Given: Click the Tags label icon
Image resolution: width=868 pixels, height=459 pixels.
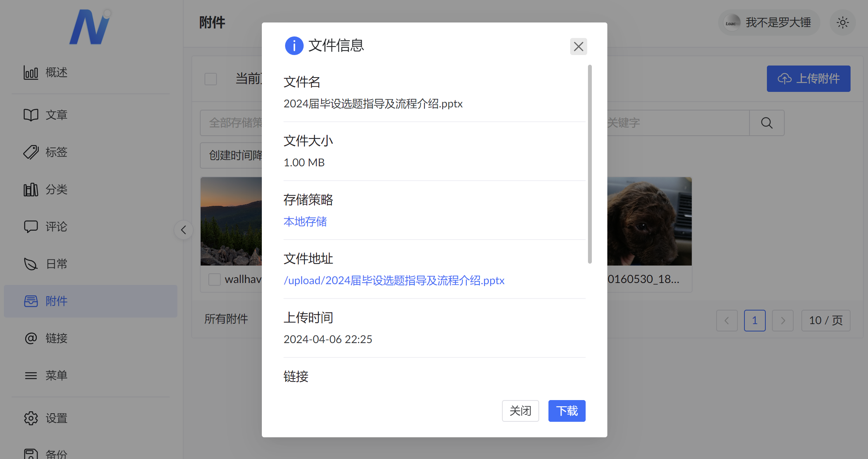Looking at the screenshot, I should tap(31, 152).
